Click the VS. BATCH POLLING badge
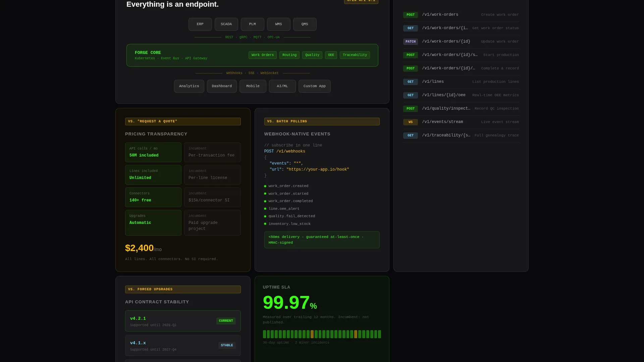The width and height of the screenshot is (644, 362). (x=322, y=121)
